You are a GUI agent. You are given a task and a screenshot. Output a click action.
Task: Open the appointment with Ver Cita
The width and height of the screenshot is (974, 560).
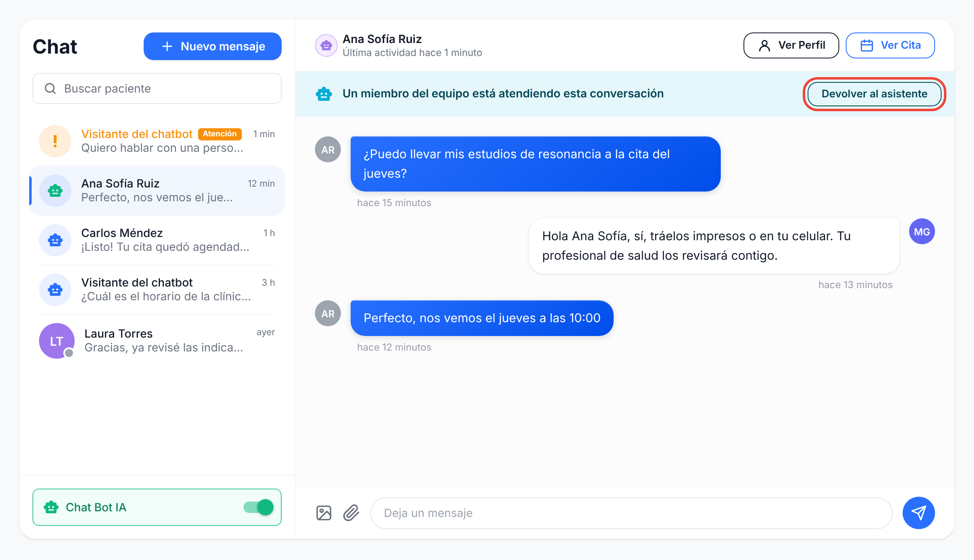tap(890, 45)
